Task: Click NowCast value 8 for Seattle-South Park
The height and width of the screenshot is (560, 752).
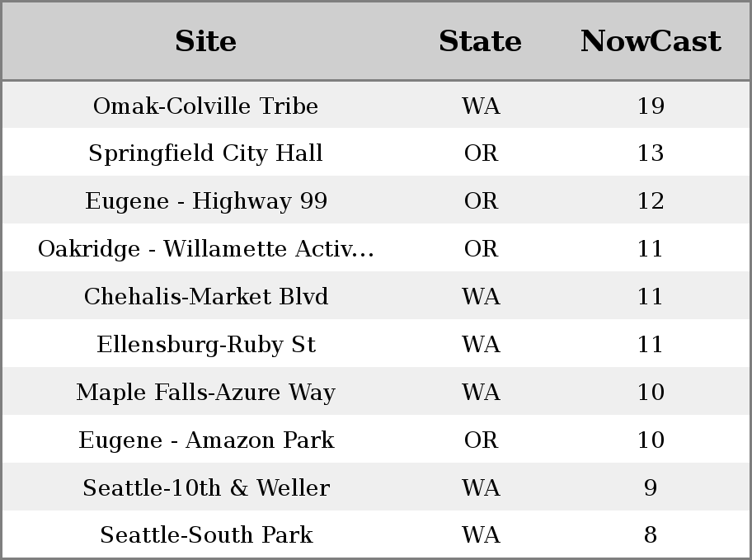Action: 650,535
